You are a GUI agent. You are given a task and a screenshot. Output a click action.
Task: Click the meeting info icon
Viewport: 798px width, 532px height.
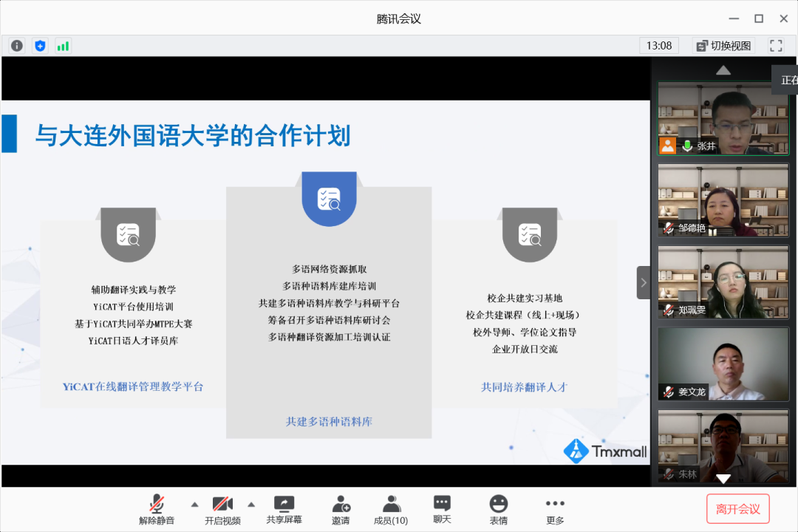coord(17,46)
